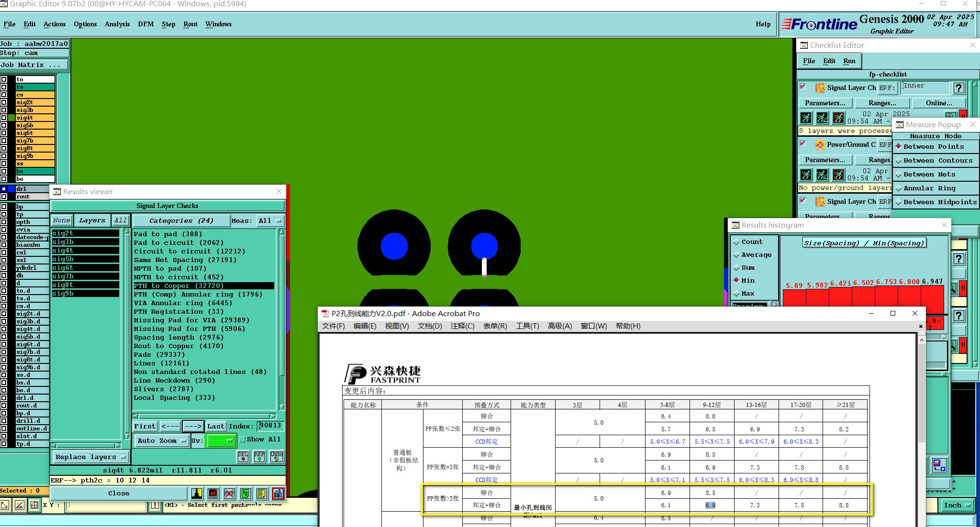Open 注释(C) menu in Acrobat
Image resolution: width=980 pixels, height=527 pixels.
[x=462, y=326]
